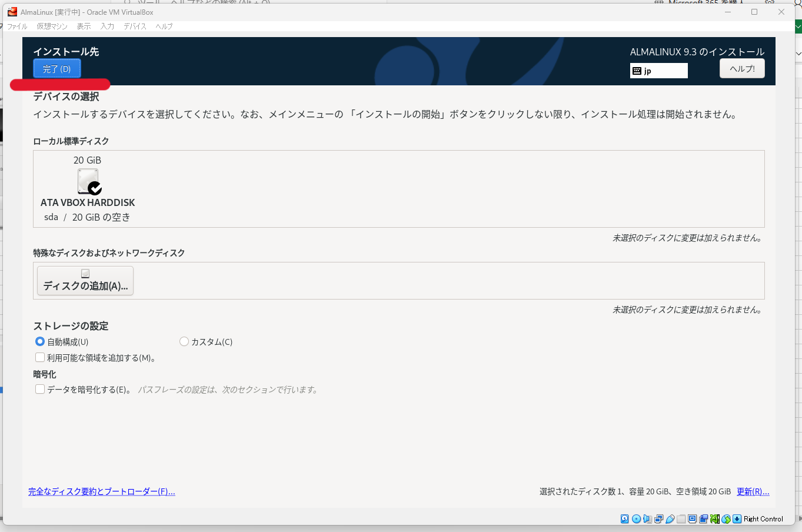Click the audio status icon in status bar

647,518
